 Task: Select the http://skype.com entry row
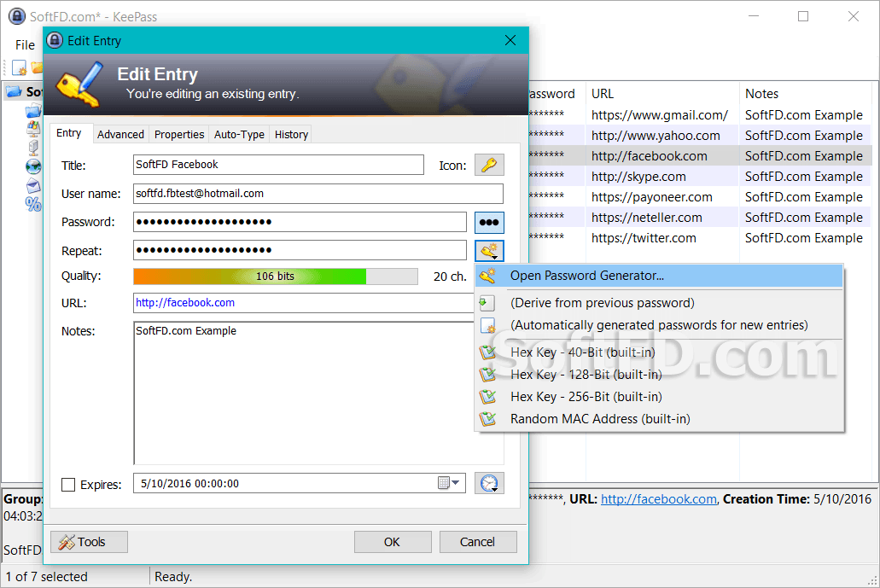pyautogui.click(x=701, y=176)
